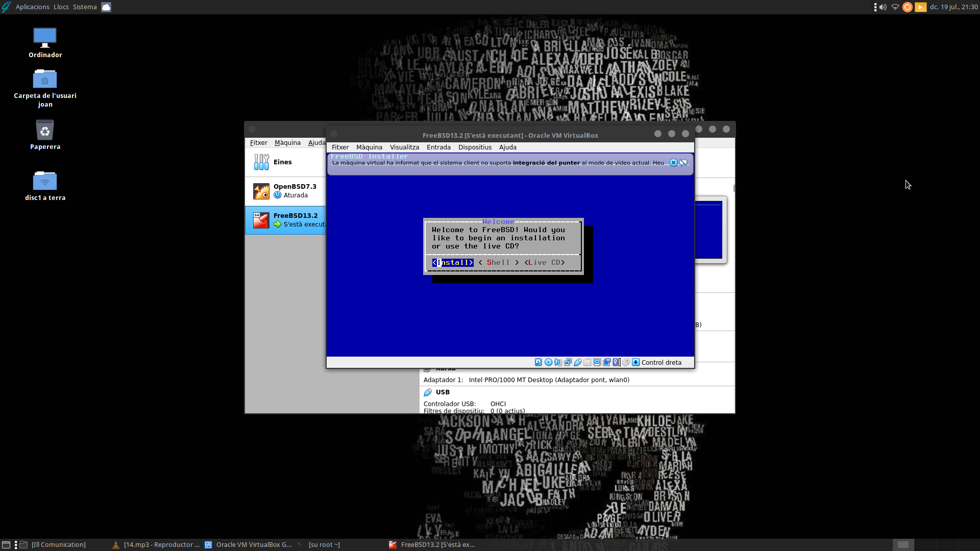
Task: Open the Visualitza menu
Action: point(404,147)
